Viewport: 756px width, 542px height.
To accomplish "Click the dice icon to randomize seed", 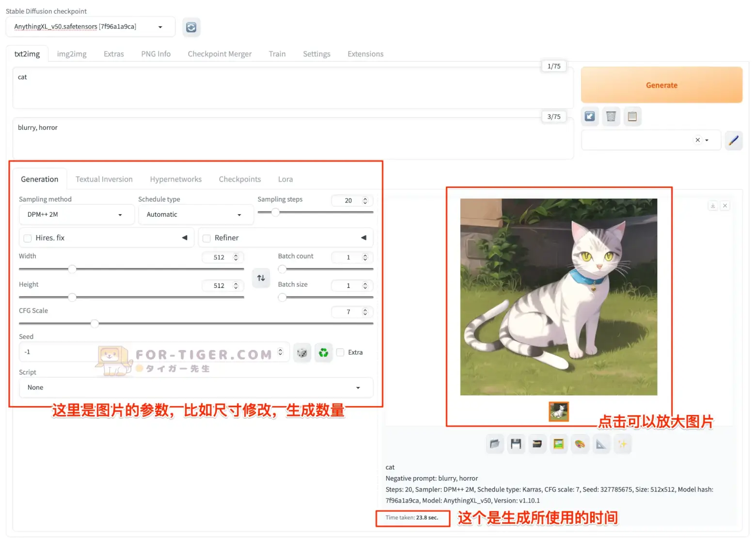I will pos(302,352).
